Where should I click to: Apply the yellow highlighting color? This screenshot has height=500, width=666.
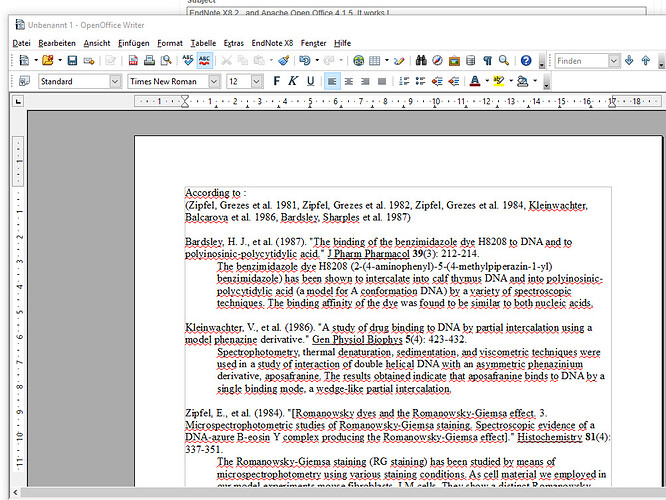point(499,81)
